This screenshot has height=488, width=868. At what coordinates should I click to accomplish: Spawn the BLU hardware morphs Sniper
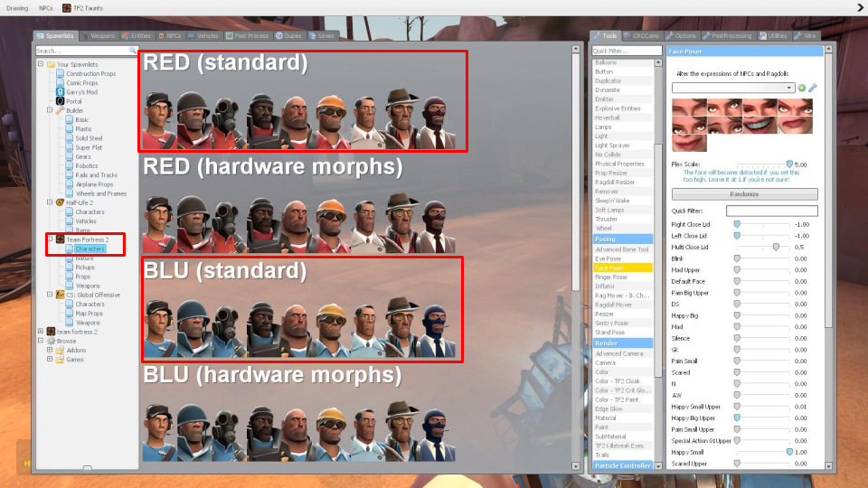401,432
